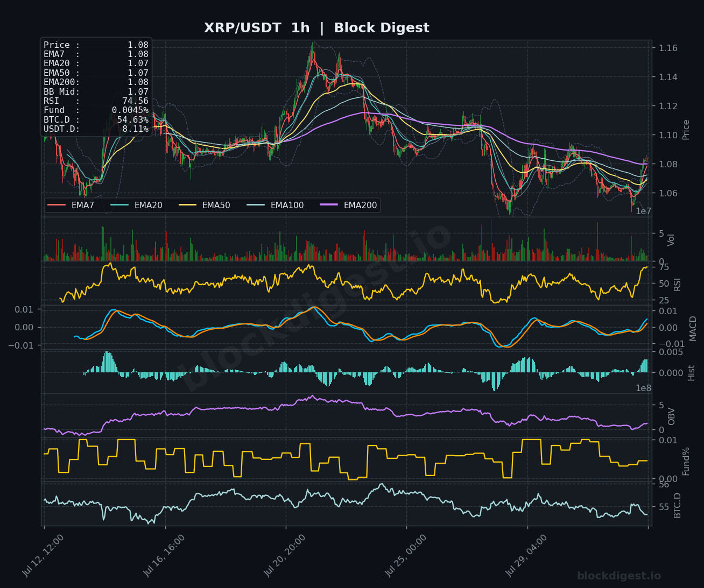Click the BTC.D panel axis label

tap(677, 505)
